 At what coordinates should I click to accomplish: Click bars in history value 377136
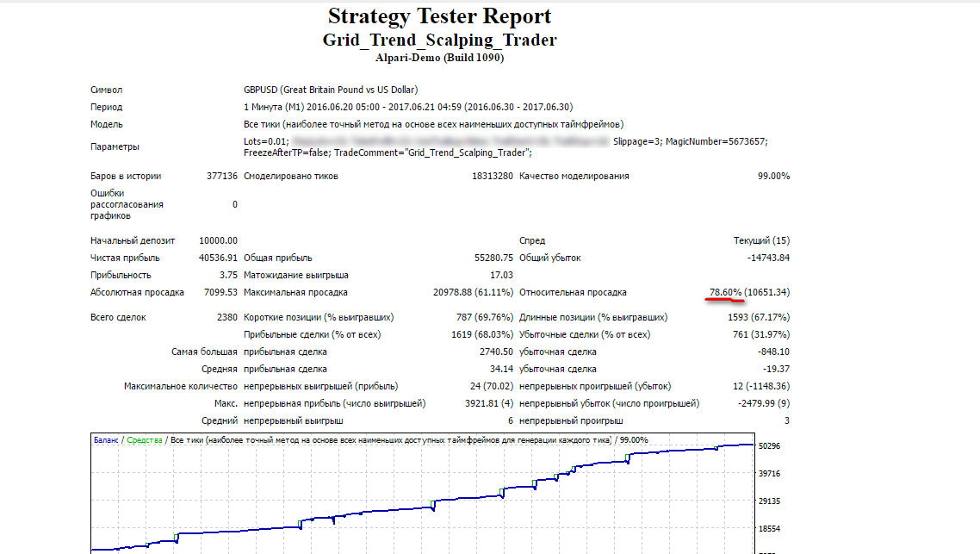pos(222,177)
